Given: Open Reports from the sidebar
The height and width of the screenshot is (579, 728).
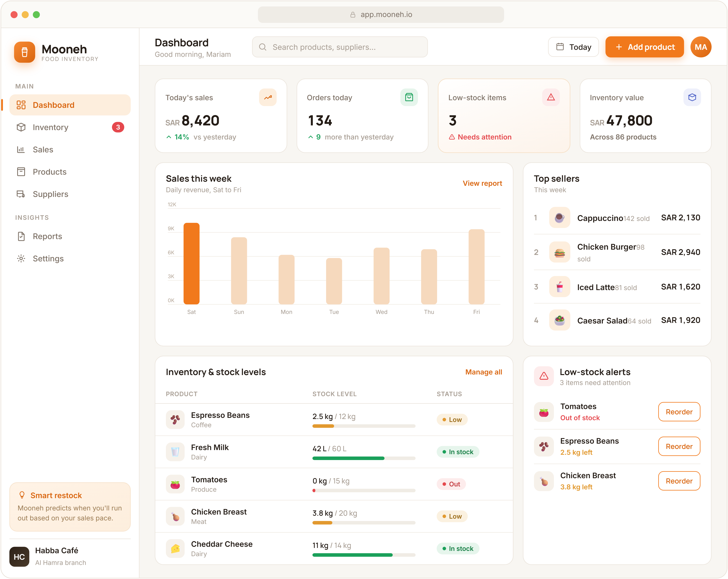Looking at the screenshot, I should tap(70, 236).
